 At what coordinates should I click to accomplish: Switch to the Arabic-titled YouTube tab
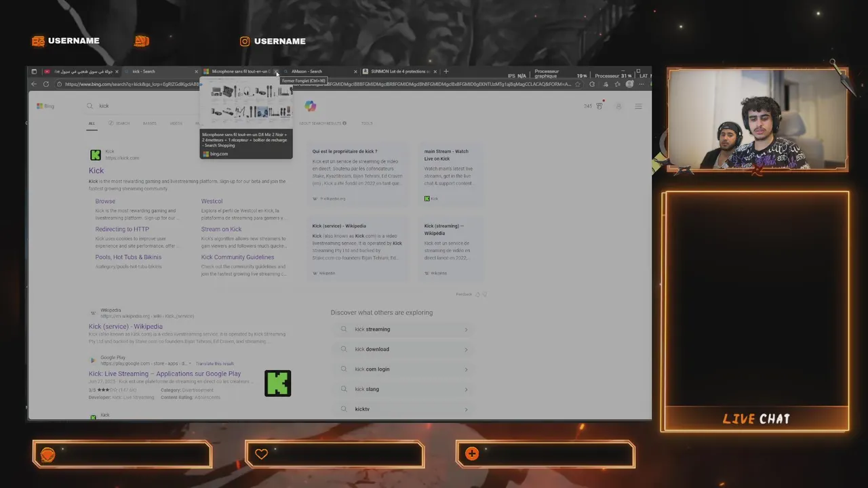(80, 71)
